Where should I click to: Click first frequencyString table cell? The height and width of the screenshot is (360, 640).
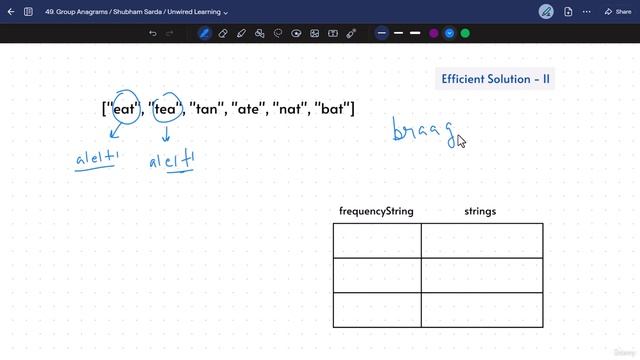(377, 240)
